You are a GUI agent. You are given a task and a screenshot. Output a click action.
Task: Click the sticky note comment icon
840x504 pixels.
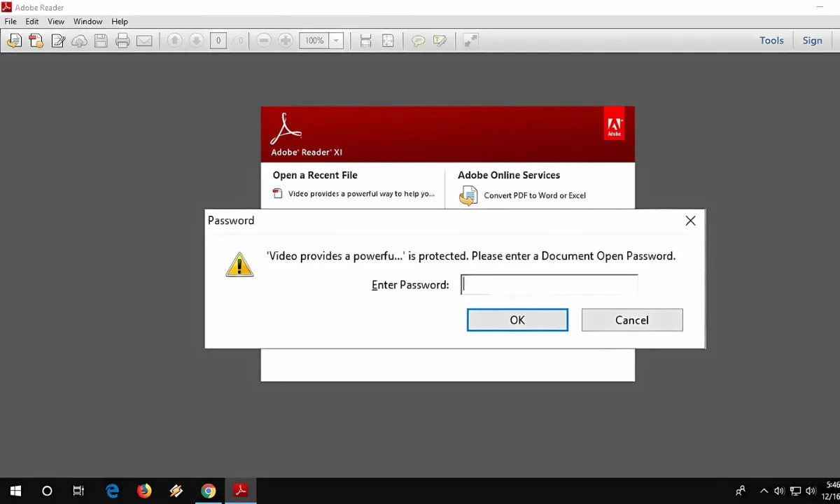coord(418,41)
